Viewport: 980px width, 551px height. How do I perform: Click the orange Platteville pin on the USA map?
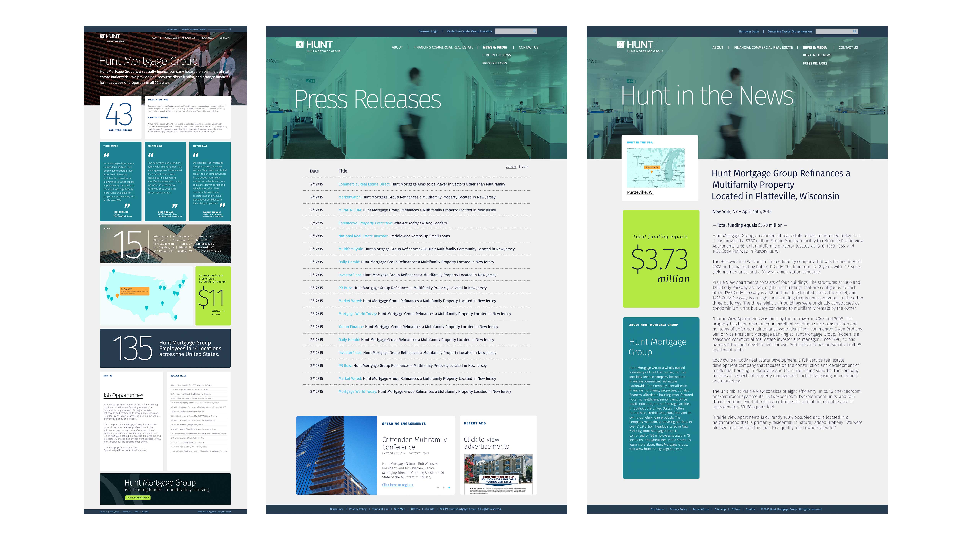click(652, 172)
